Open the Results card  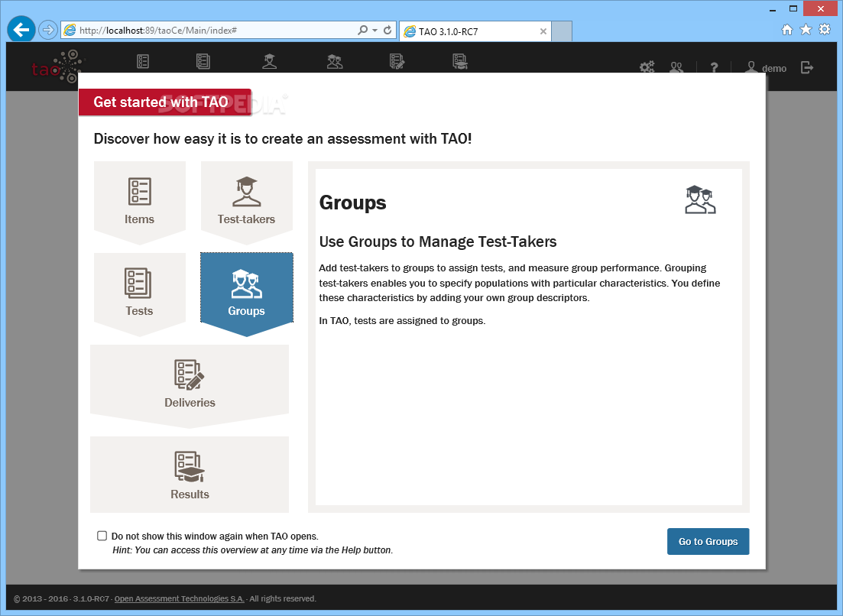coord(190,475)
